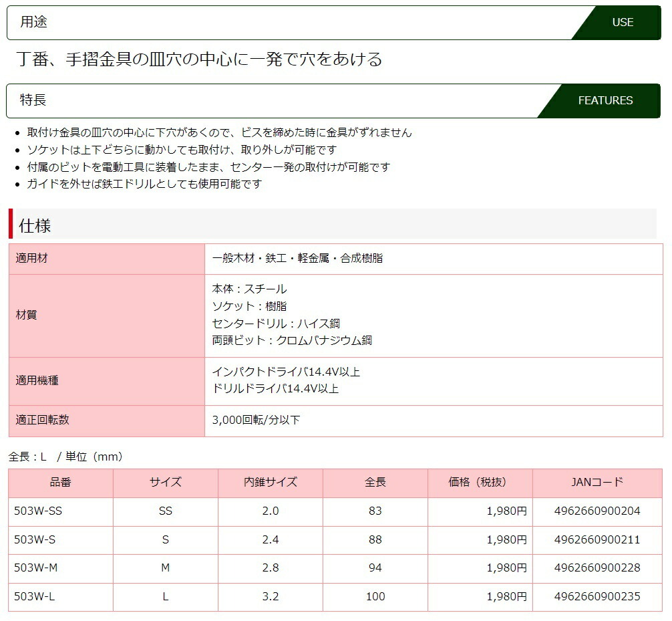Screen dimensions: 672x621
Task: Click the 適用材 row label
Action: pos(32,259)
